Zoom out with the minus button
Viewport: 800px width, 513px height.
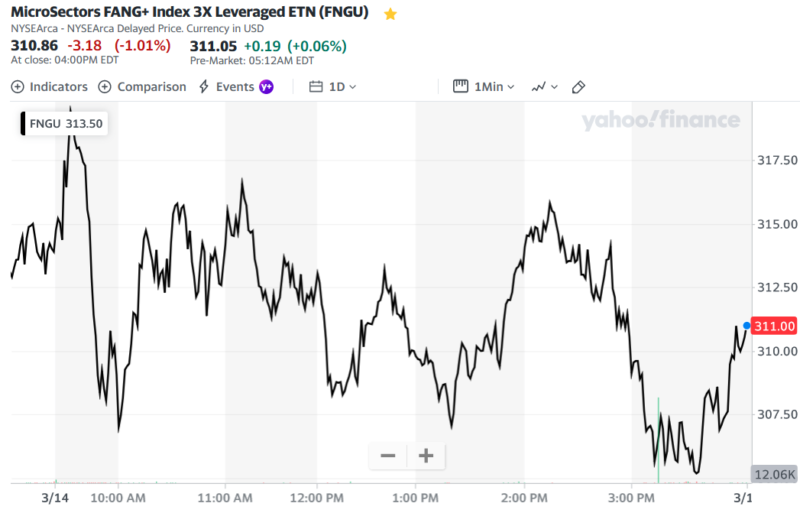(x=388, y=456)
